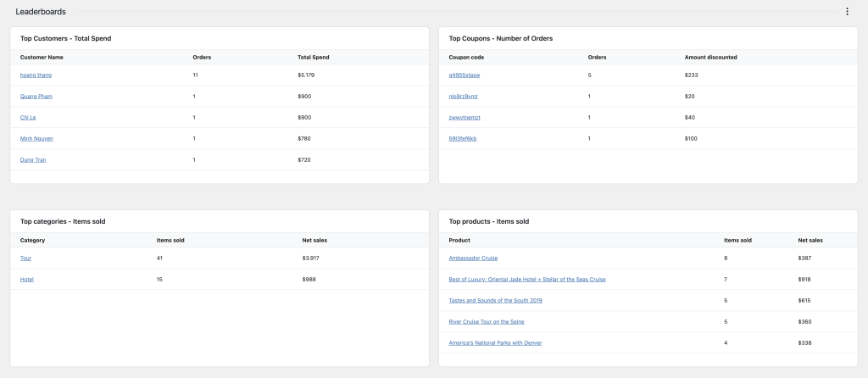The height and width of the screenshot is (378, 868).
Task: Click the Top Coupons - Number of Orders heading
Action: point(500,38)
